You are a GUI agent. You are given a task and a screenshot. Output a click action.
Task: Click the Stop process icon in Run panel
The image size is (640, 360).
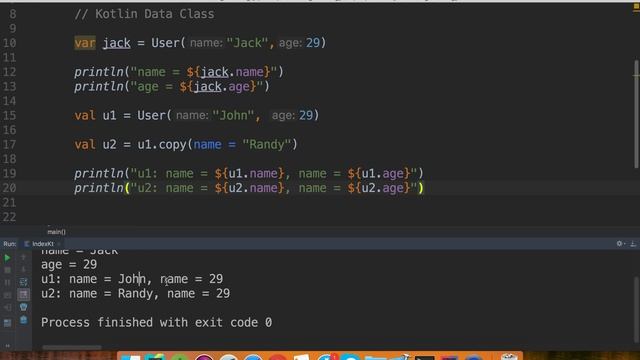pos(7,270)
